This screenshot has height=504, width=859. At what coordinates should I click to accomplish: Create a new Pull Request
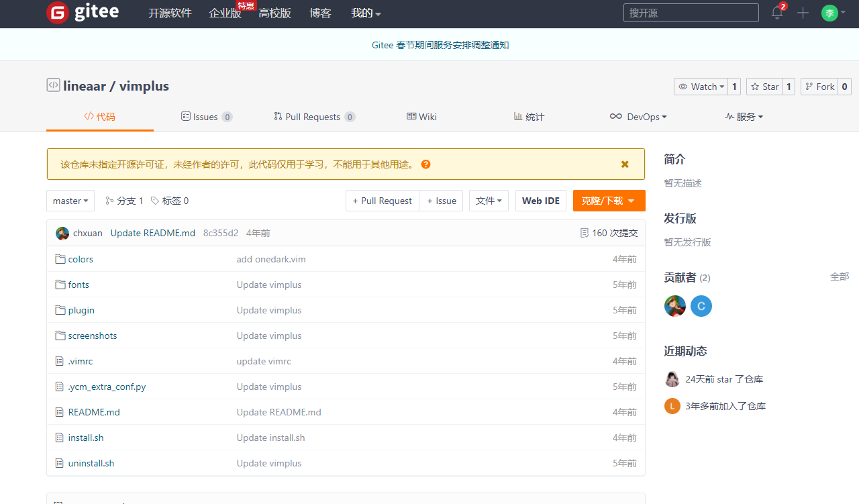(x=382, y=200)
